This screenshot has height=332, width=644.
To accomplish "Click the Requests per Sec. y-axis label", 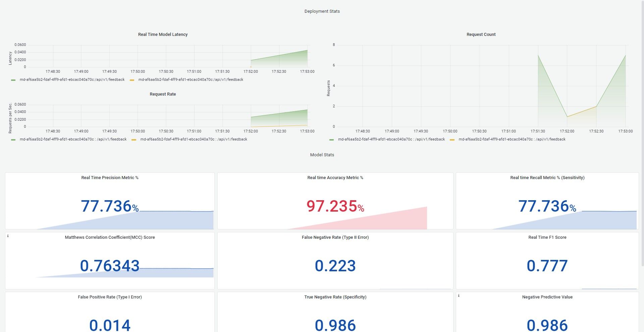I will pos(10,118).
